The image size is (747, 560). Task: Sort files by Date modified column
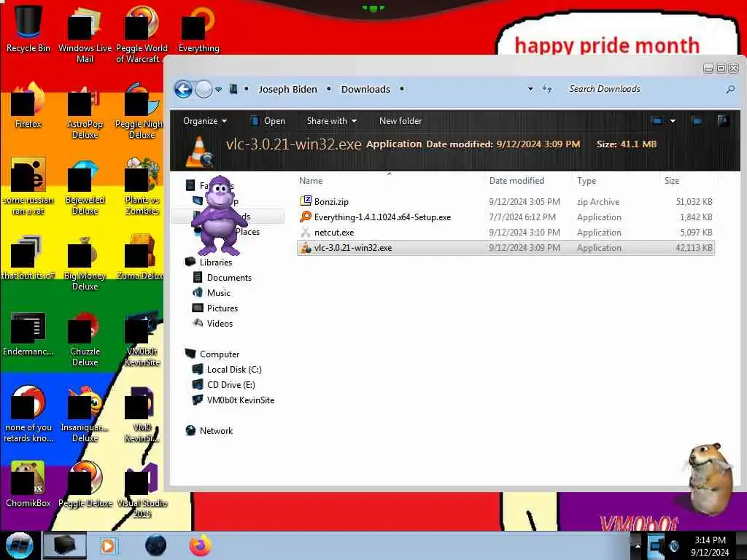click(516, 181)
